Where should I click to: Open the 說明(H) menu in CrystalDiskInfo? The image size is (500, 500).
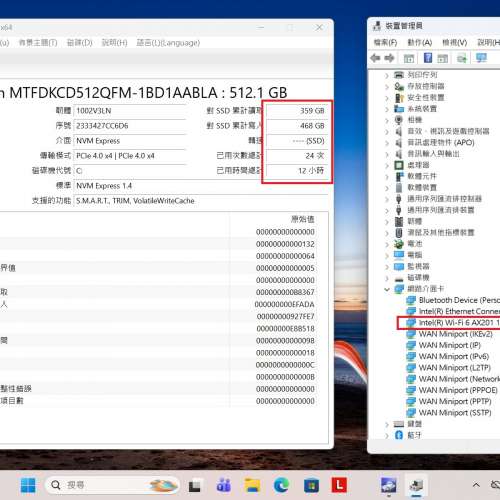click(x=114, y=43)
